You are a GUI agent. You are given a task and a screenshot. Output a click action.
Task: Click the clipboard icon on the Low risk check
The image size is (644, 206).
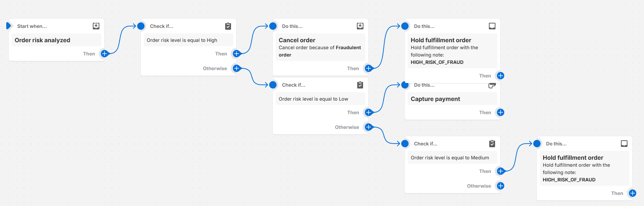360,85
